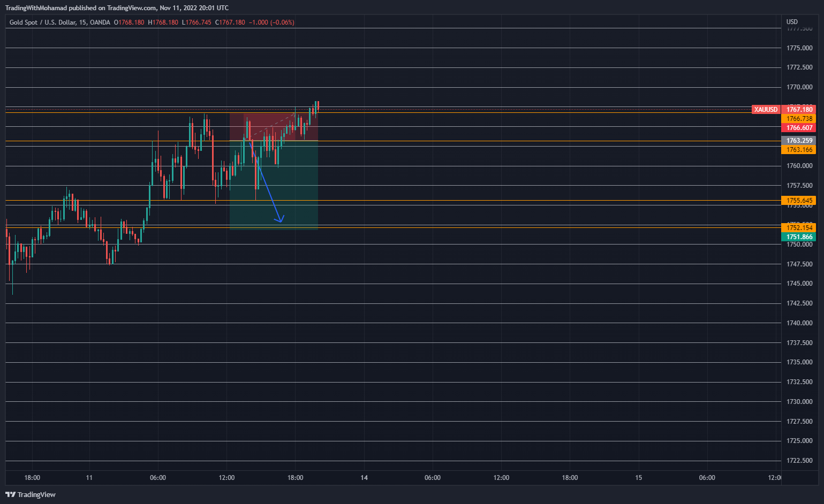Click the 1770.000 price axis label
Viewport: 824px width, 504px height.
799,87
